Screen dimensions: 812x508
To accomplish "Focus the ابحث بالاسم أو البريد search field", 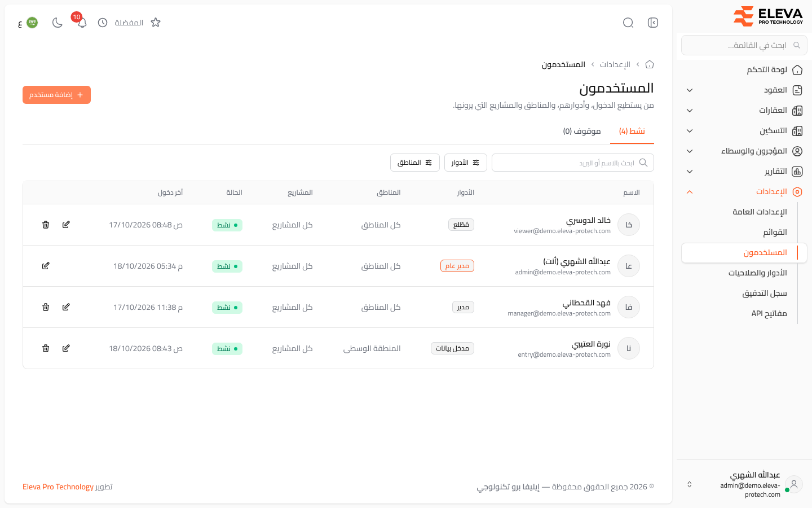I will (573, 163).
